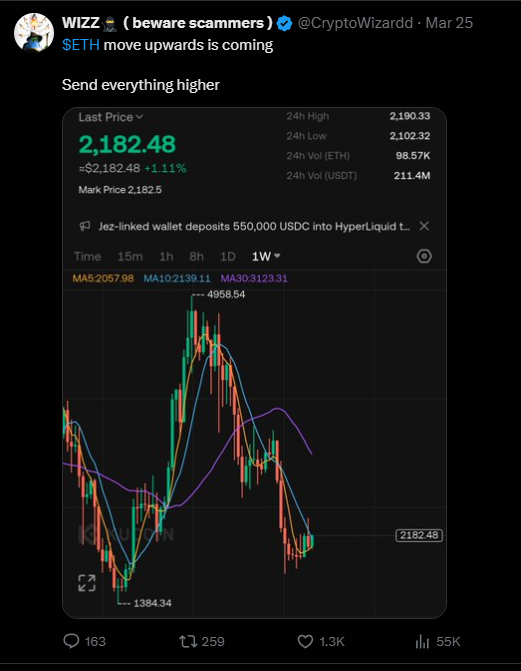Open the Mar 25 post timestamp
Image resolution: width=521 pixels, height=671 pixels.
(449, 23)
